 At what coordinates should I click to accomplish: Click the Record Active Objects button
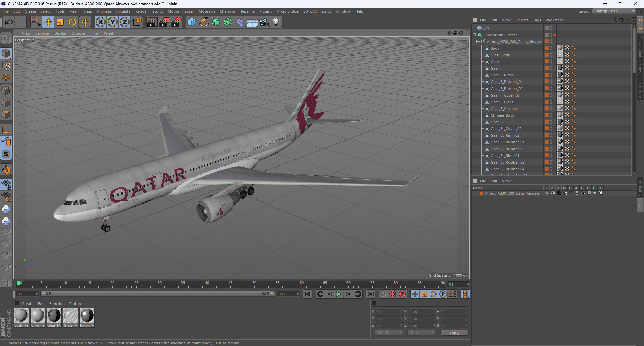(383, 294)
